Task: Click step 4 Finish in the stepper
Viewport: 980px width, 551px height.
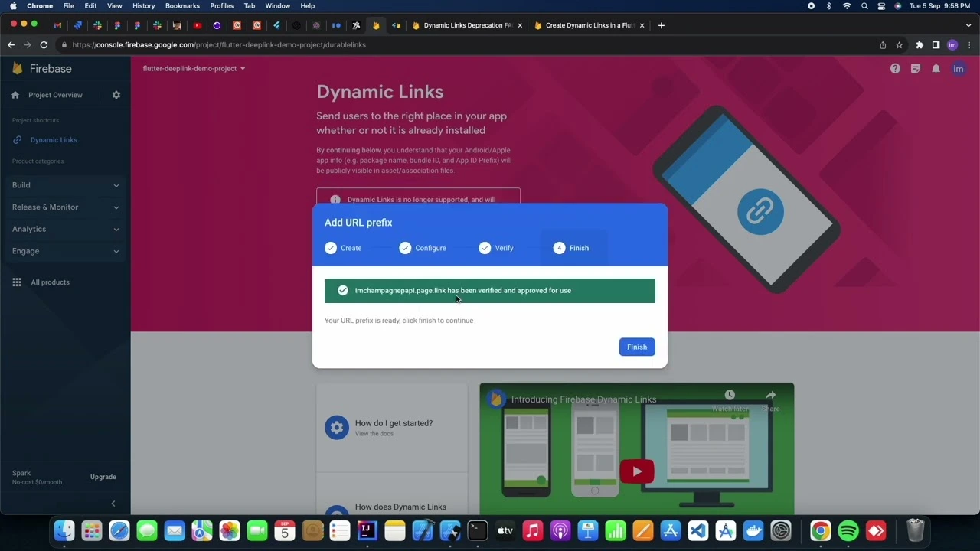Action: (x=571, y=248)
